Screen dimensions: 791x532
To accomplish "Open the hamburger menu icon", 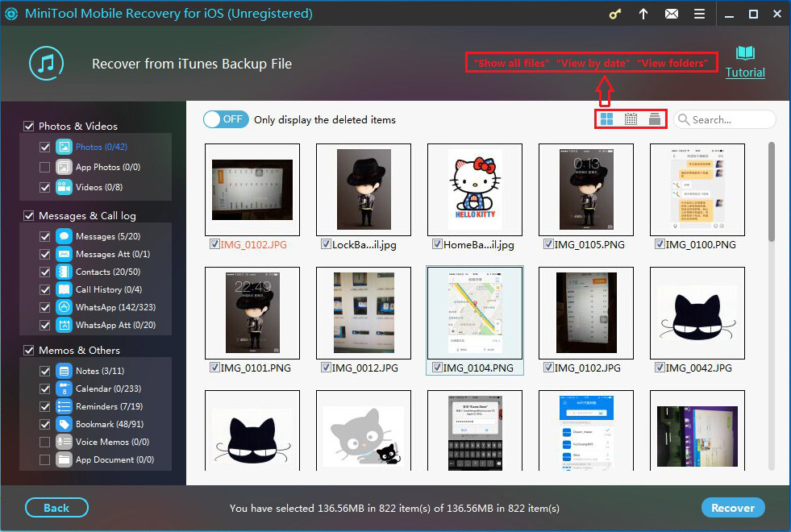I will 699,15.
